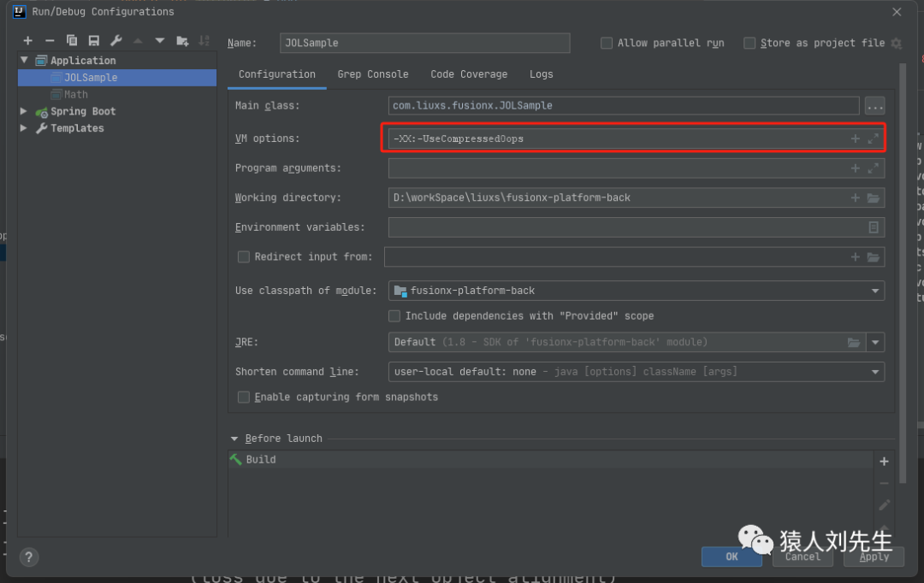Open the JRE dropdown arrow
Image resolution: width=924 pixels, height=583 pixels.
[x=875, y=342]
